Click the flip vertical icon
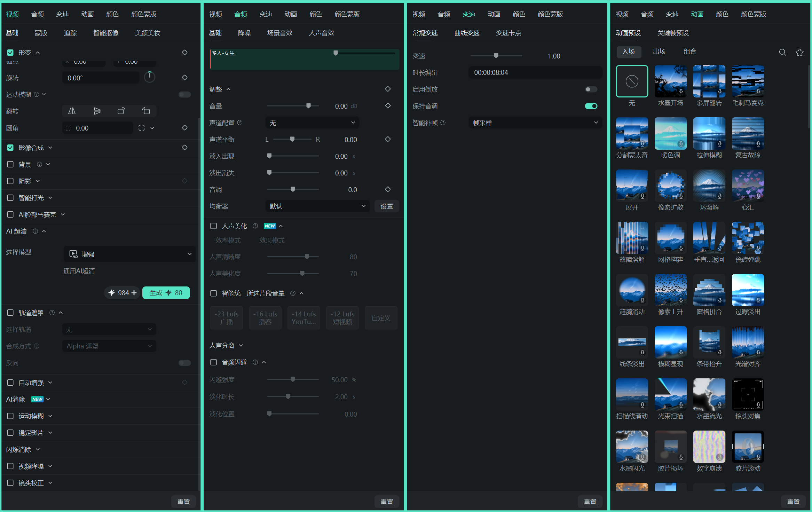The height and width of the screenshot is (512, 812). pyautogui.click(x=97, y=111)
